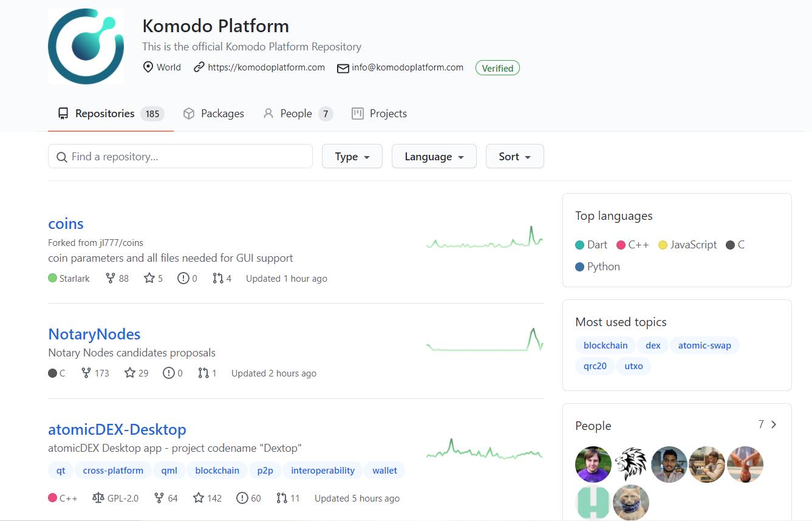Click the envelope icon beside the email
This screenshot has width=812, height=521.
point(343,68)
